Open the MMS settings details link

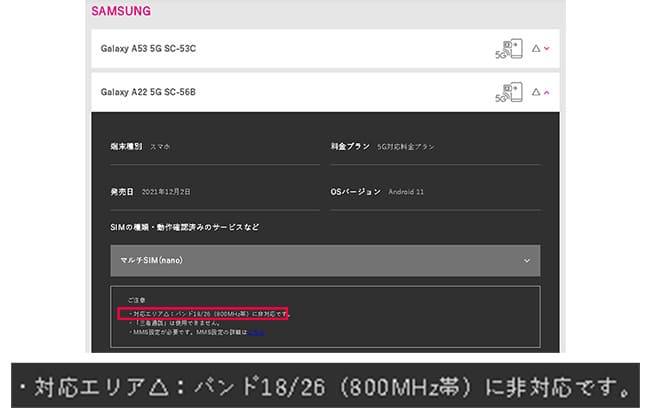255,332
